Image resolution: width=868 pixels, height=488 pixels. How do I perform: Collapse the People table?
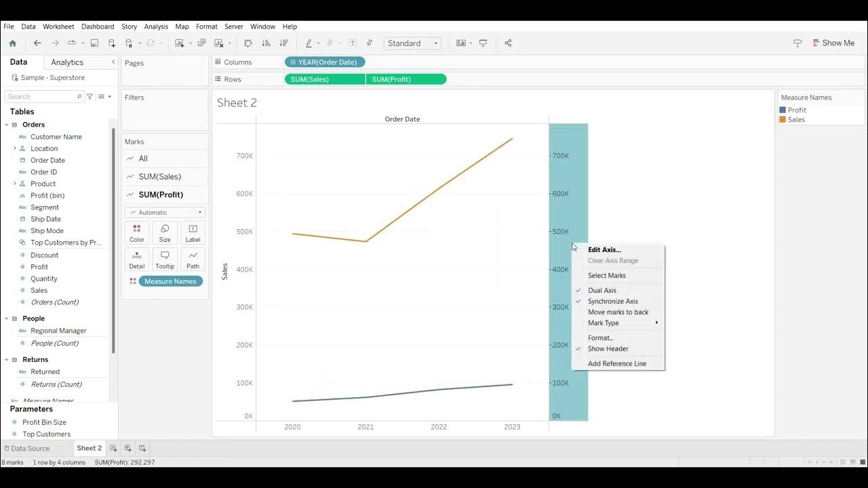click(x=6, y=319)
